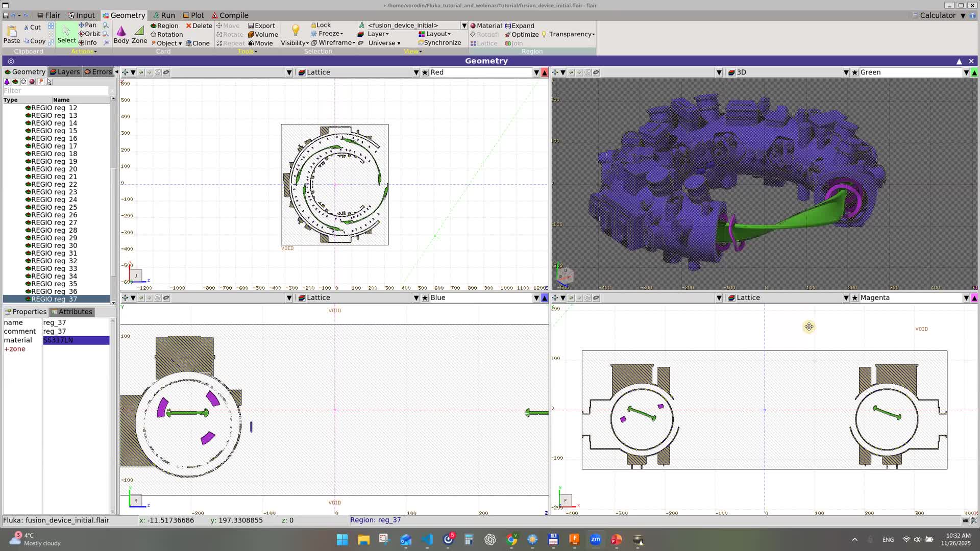The width and height of the screenshot is (980, 551).
Task: Click the Paste clipboard icon
Action: [x=11, y=34]
